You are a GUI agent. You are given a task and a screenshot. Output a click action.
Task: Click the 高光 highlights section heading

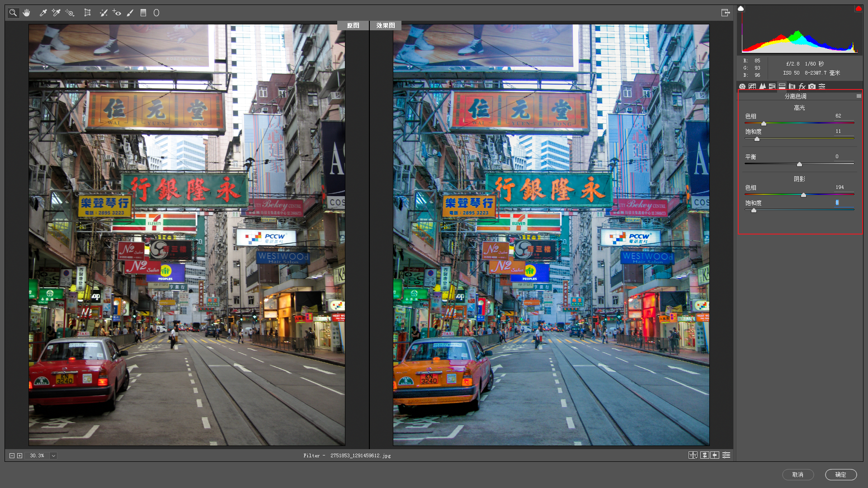coord(799,108)
